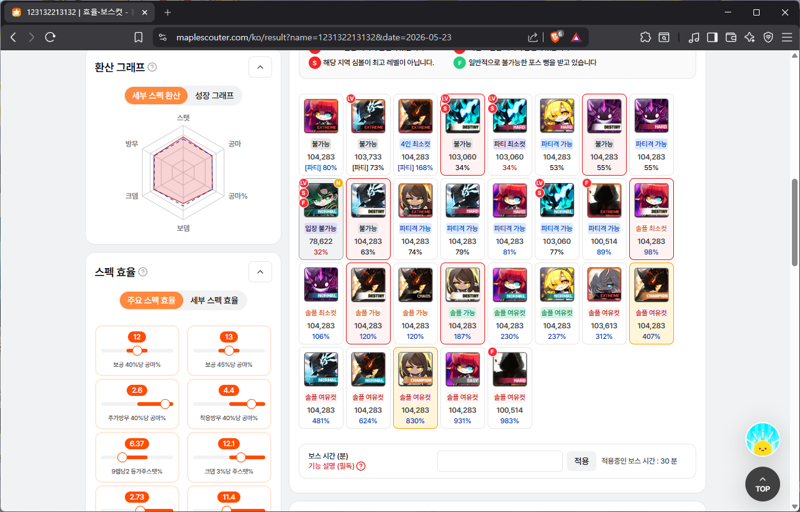The height and width of the screenshot is (512, 800).
Task: Collapse the 스펙 효율 panel
Action: (260, 272)
